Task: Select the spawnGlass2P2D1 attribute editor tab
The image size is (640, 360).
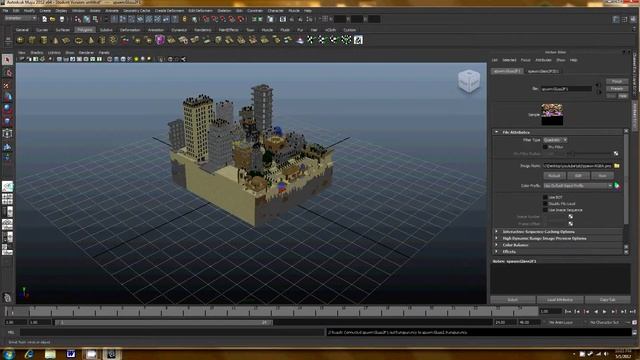Action: pos(543,71)
